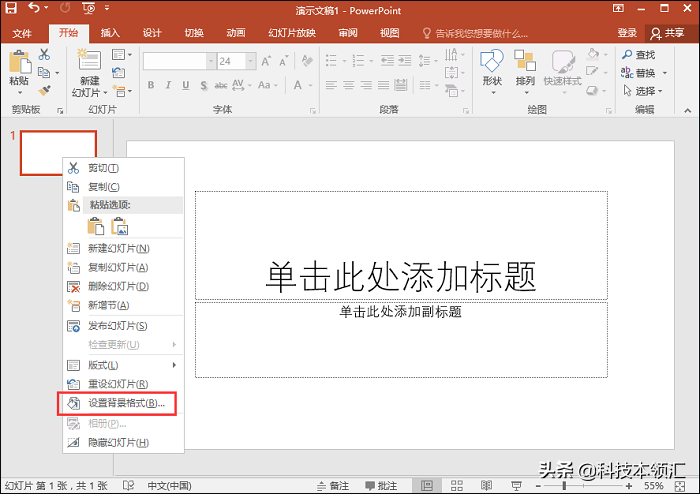
Task: Toggle Center alignment button
Action: click(348, 85)
